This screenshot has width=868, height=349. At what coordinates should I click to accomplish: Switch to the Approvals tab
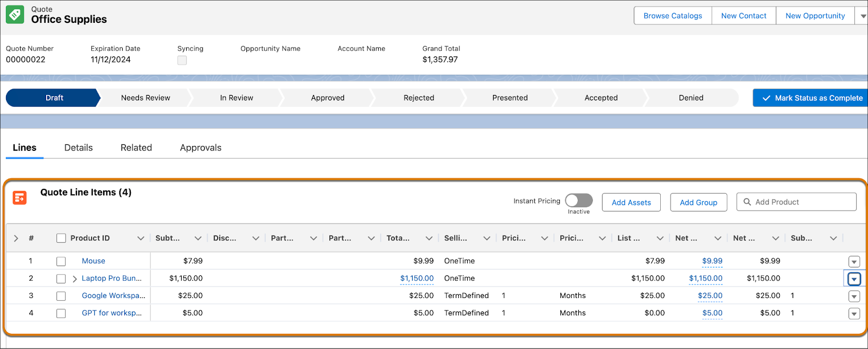[x=201, y=148]
